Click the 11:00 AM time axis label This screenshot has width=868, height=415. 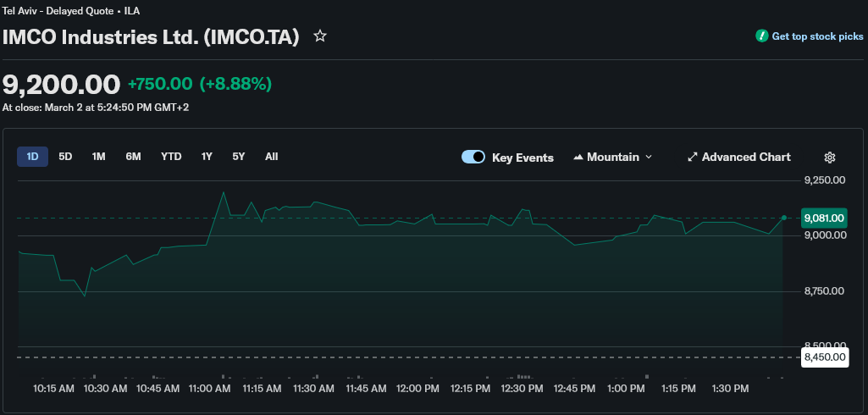(x=209, y=389)
